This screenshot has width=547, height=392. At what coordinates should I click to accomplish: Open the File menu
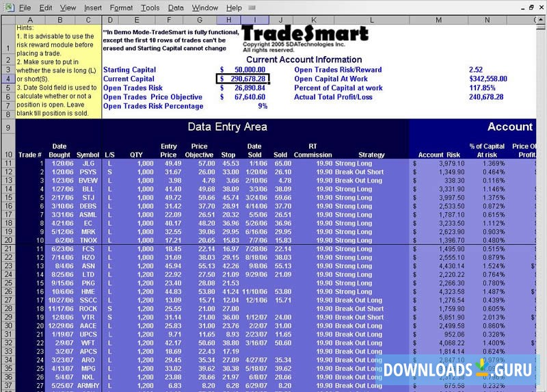pos(25,8)
